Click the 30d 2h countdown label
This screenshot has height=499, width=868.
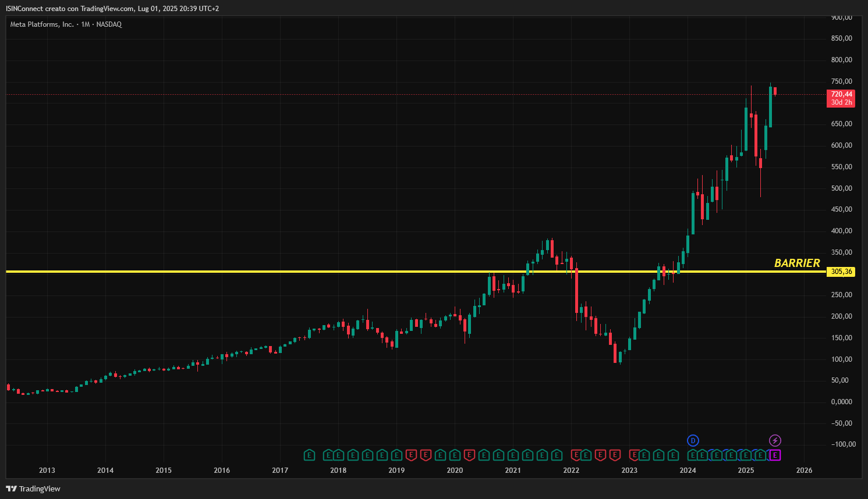pos(841,102)
